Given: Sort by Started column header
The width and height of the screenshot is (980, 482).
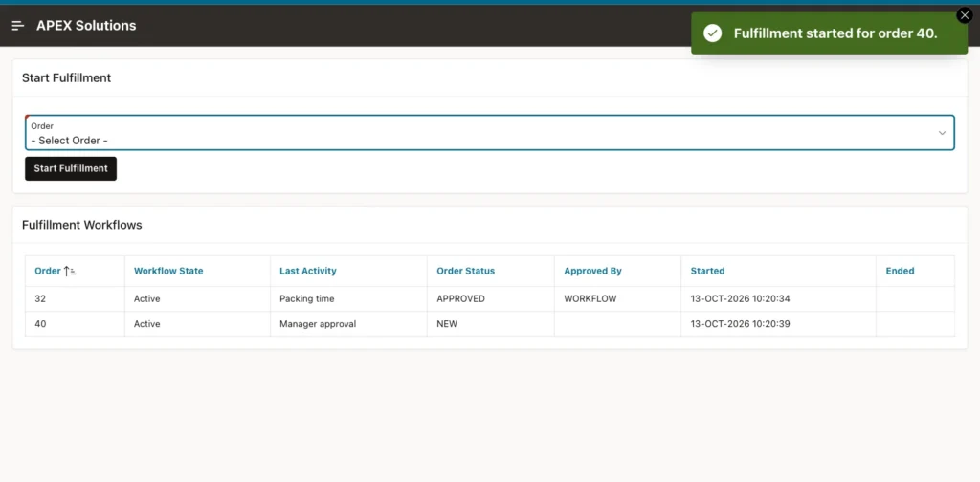Looking at the screenshot, I should 707,271.
